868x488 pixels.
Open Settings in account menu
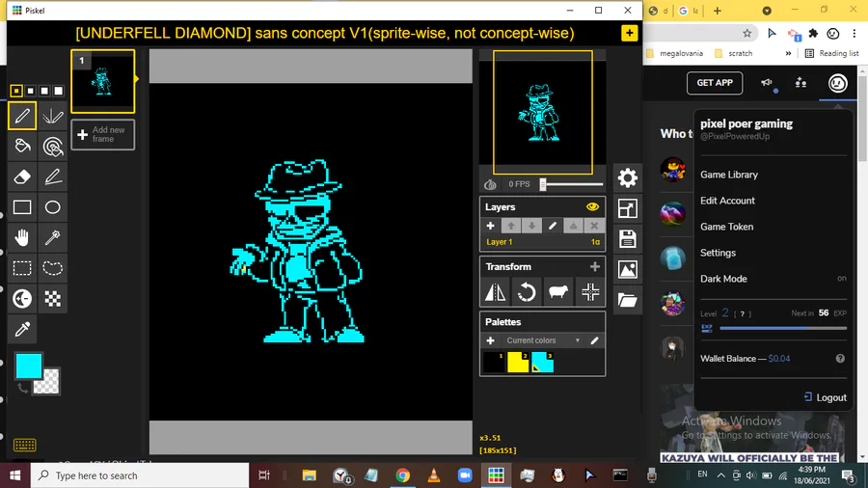[718, 253]
